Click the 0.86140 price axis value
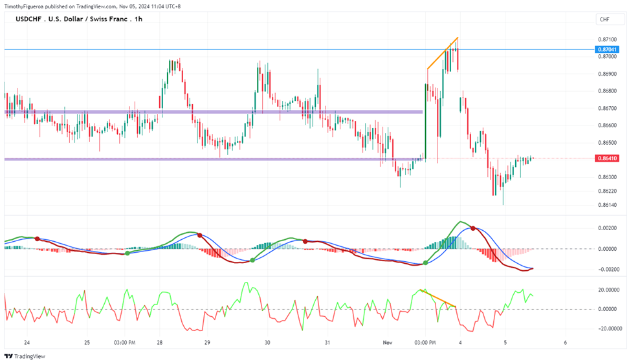This screenshot has height=364, width=631. point(607,205)
